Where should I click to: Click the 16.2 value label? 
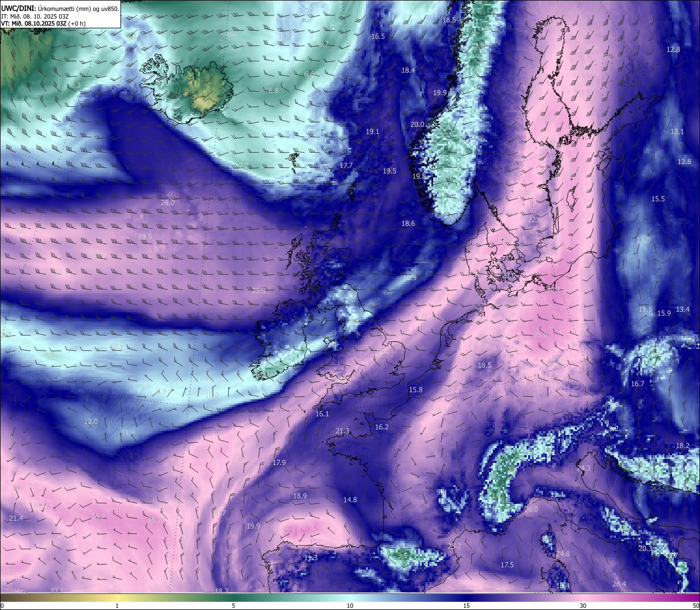[382, 427]
